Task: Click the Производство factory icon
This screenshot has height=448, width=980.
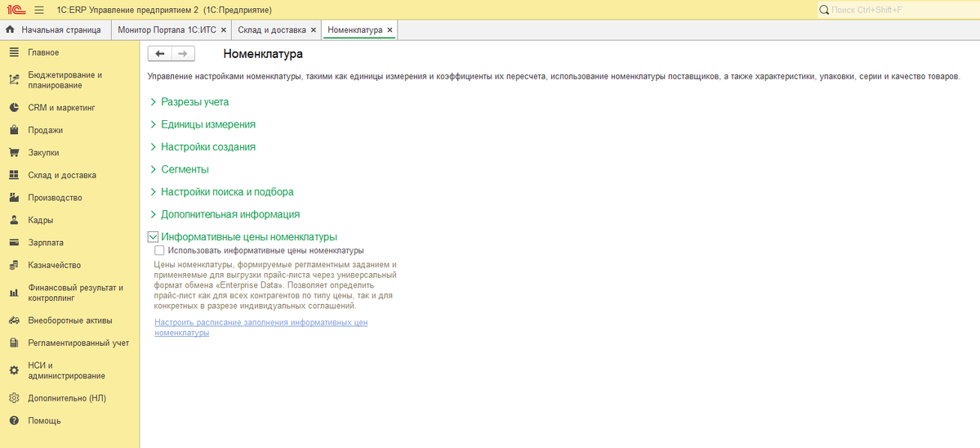Action: (x=13, y=198)
